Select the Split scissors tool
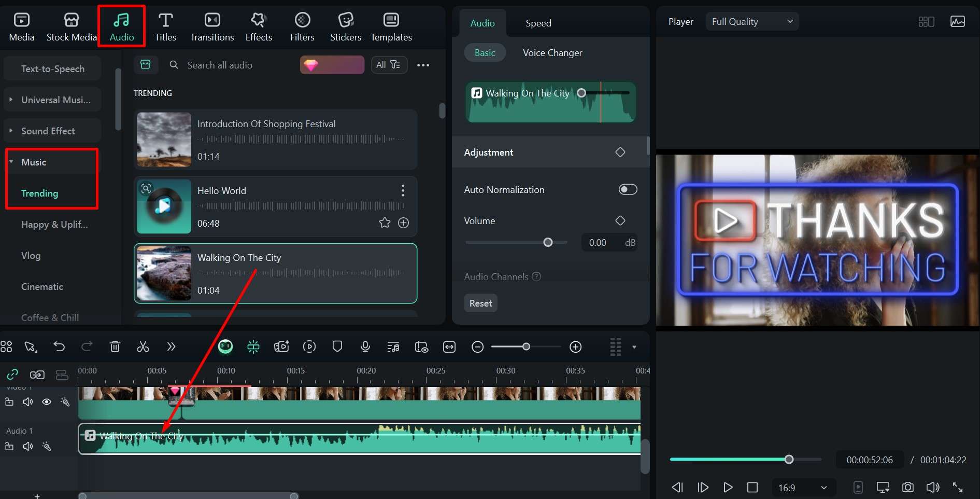Viewport: 980px width, 499px height. pos(143,346)
